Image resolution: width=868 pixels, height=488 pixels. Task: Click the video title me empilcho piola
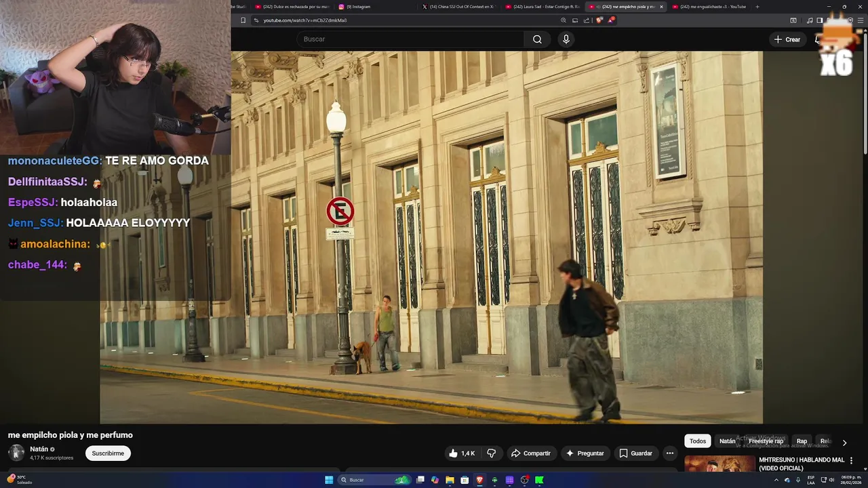pos(71,435)
